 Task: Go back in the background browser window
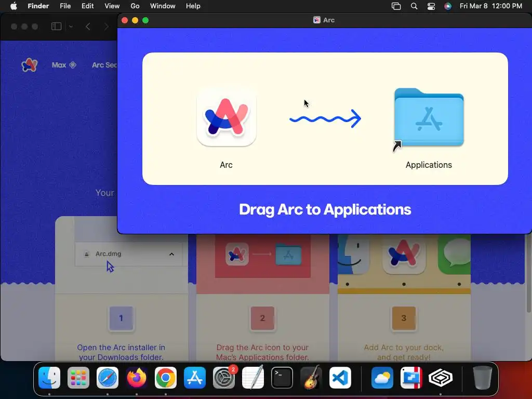(x=88, y=26)
